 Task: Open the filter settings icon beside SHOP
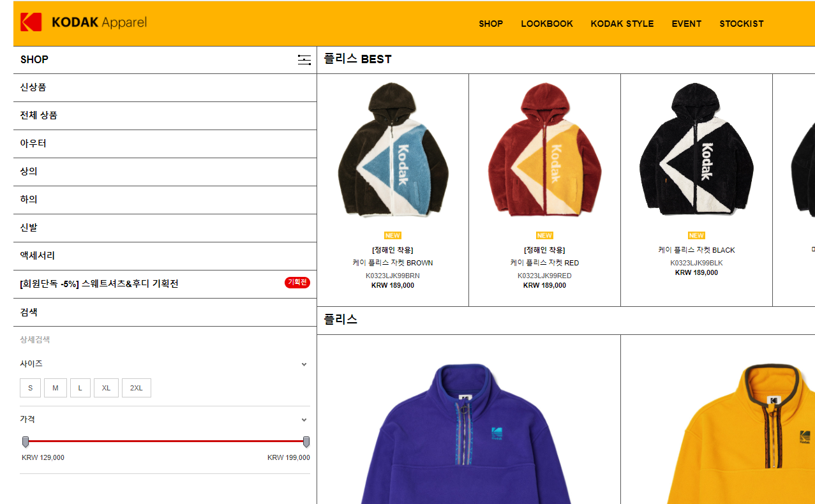pyautogui.click(x=304, y=60)
